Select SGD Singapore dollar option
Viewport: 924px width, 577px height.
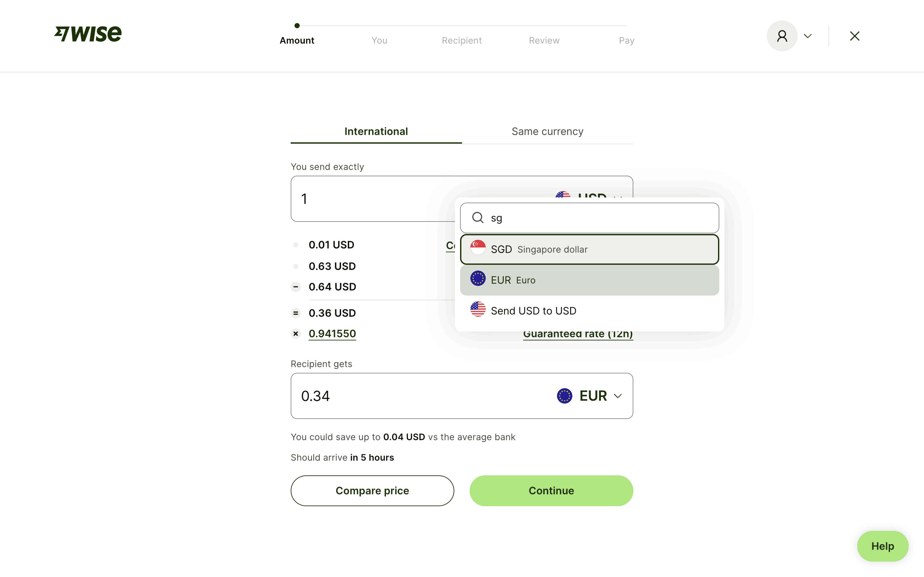589,249
